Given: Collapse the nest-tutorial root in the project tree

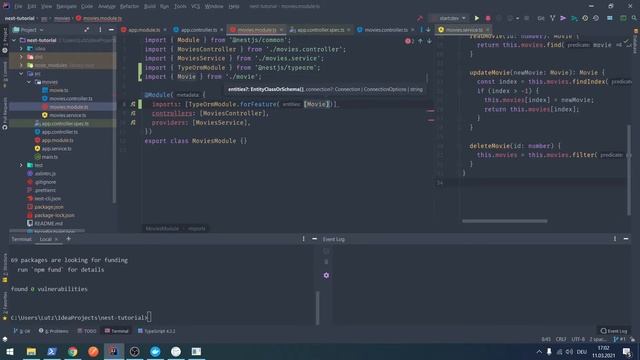Looking at the screenshot, I should (14, 40).
